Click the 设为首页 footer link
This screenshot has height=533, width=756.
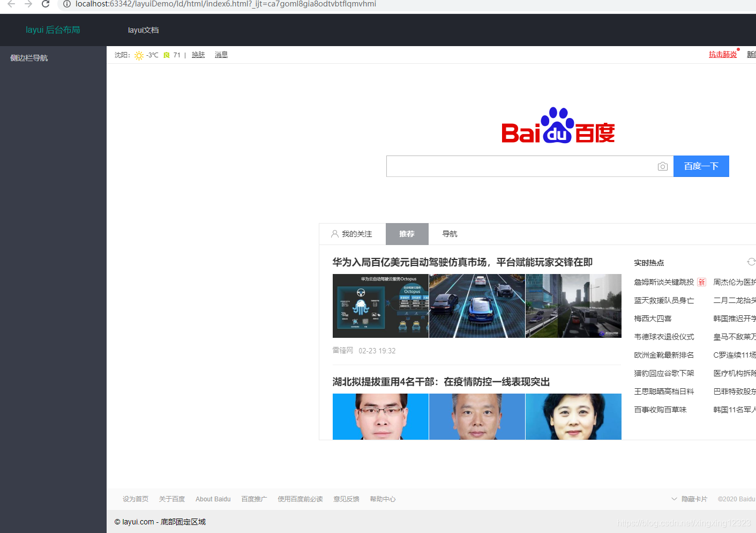pos(136,499)
